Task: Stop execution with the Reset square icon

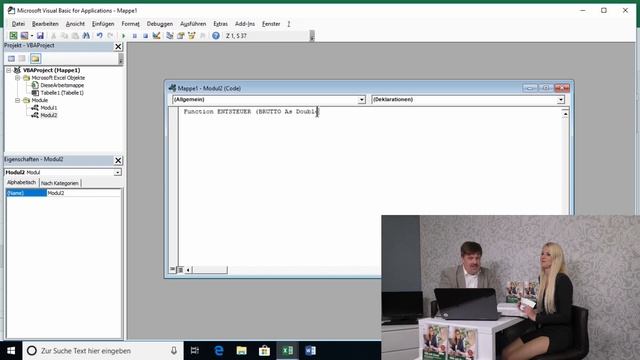Action: [x=145, y=36]
